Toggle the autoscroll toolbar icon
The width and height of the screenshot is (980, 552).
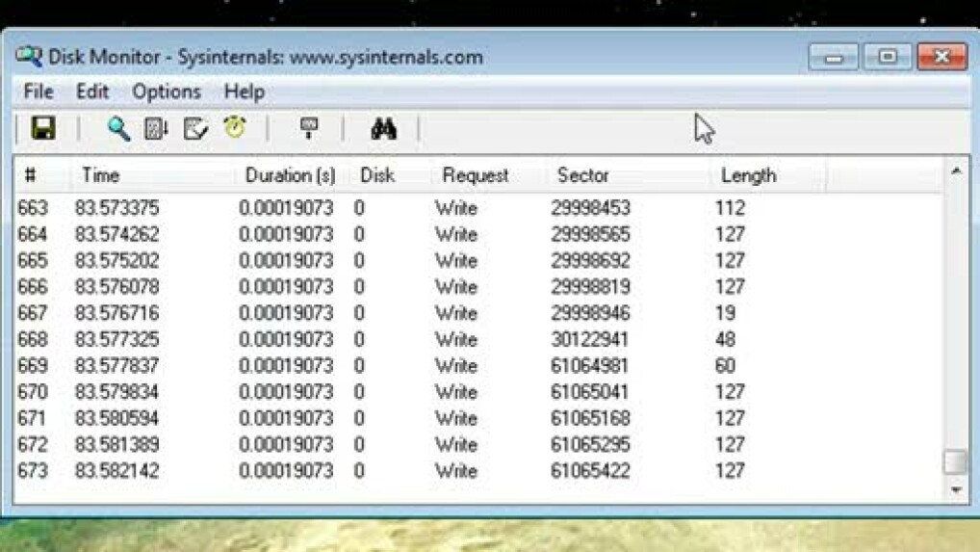157,128
